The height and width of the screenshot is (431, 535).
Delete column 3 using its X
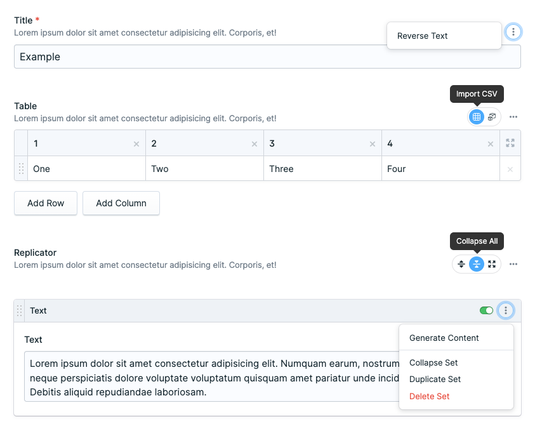click(372, 144)
